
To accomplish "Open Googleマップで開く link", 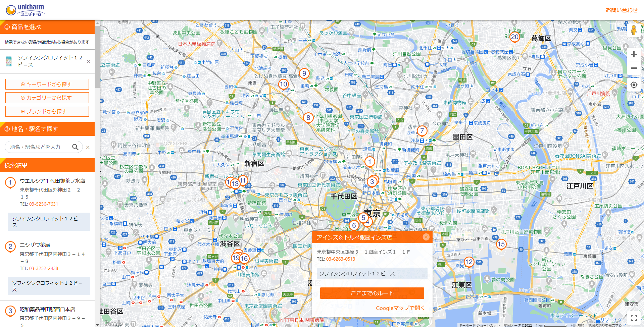I will coord(400,308).
